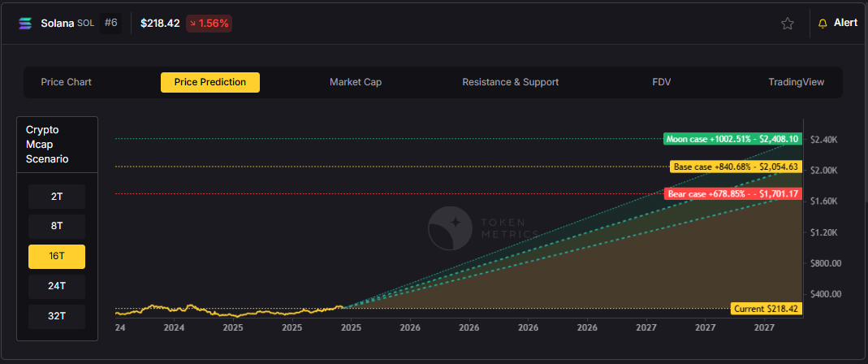
Task: Click the #6 rank badge
Action: pyautogui.click(x=110, y=24)
